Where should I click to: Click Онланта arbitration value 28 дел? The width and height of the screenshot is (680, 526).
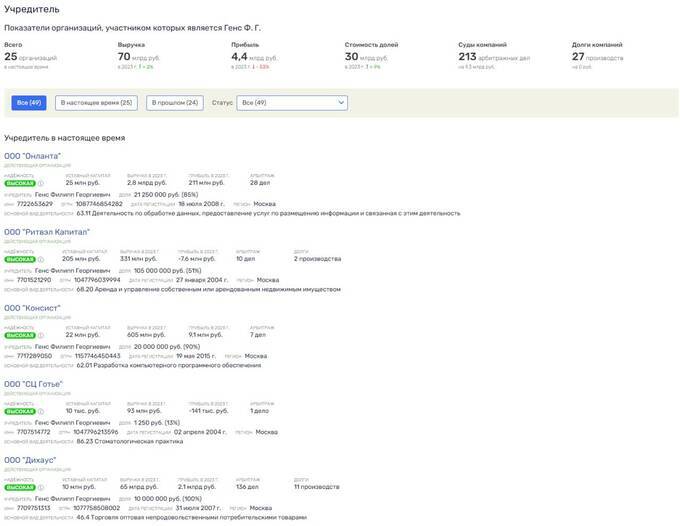(x=260, y=183)
